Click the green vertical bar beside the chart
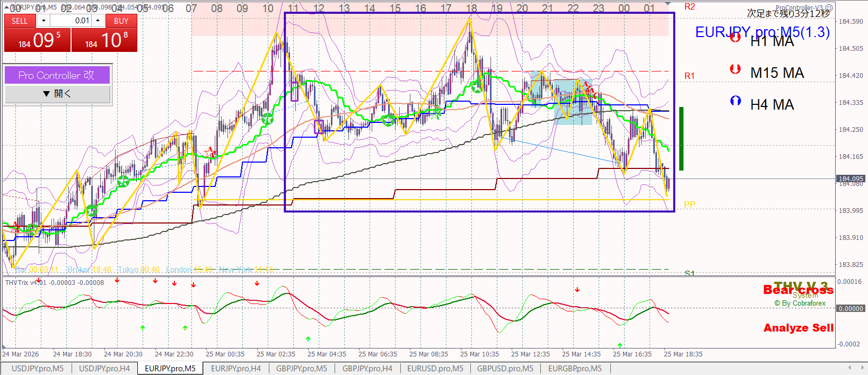868x375 pixels. click(x=681, y=139)
